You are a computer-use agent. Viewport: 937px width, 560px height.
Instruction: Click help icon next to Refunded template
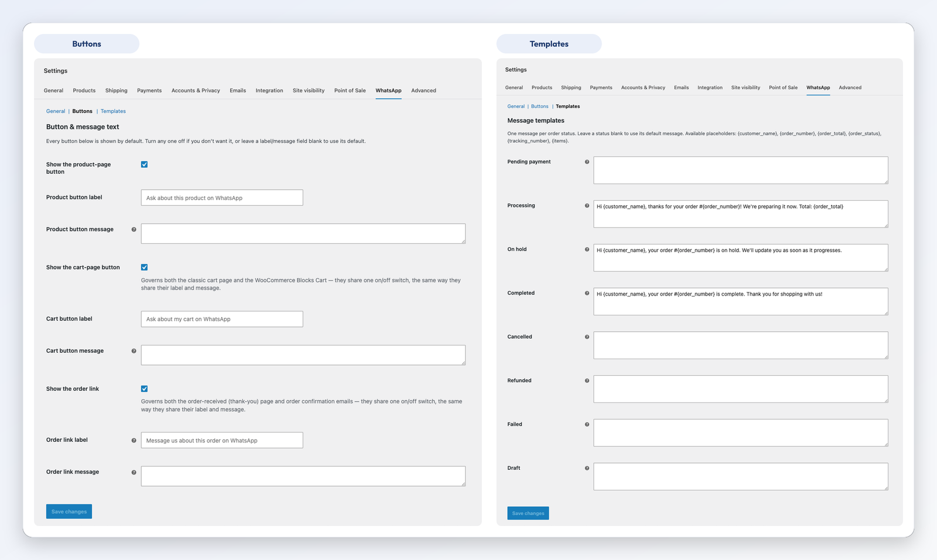[x=587, y=381]
